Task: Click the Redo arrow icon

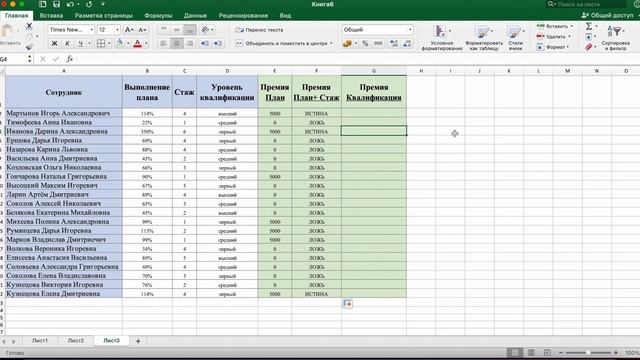Action: pos(89,4)
